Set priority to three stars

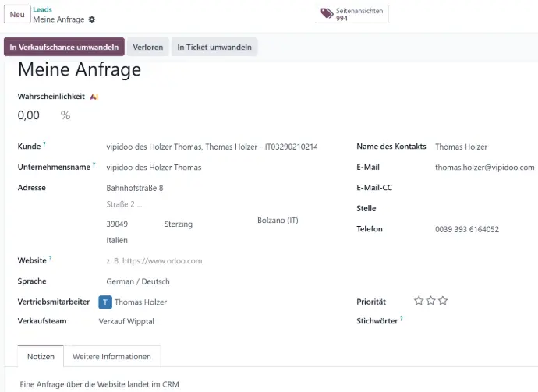[x=443, y=301]
